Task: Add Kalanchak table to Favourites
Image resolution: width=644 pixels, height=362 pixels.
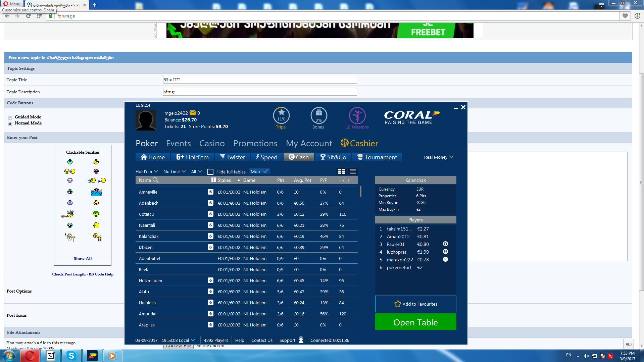Action: point(415,304)
